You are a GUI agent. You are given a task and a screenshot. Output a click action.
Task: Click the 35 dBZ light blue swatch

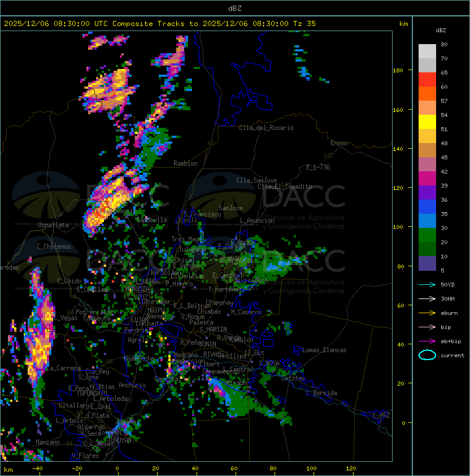click(427, 220)
